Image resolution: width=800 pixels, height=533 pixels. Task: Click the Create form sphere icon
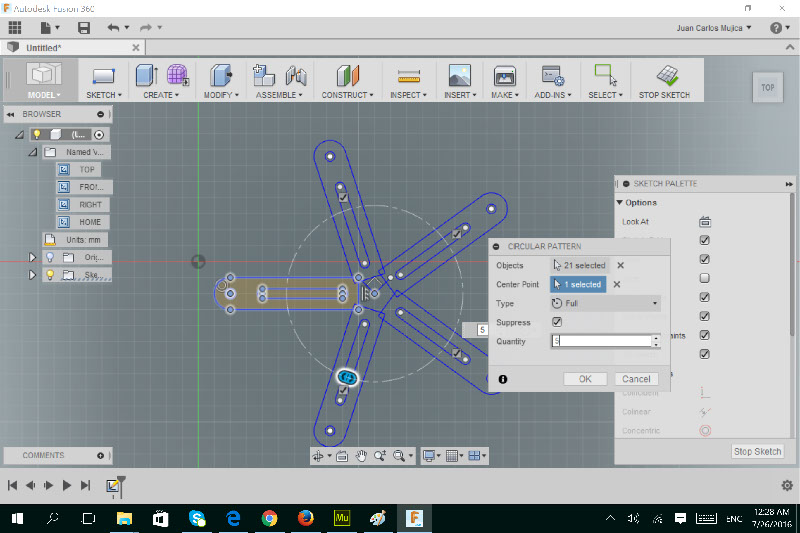click(177, 75)
